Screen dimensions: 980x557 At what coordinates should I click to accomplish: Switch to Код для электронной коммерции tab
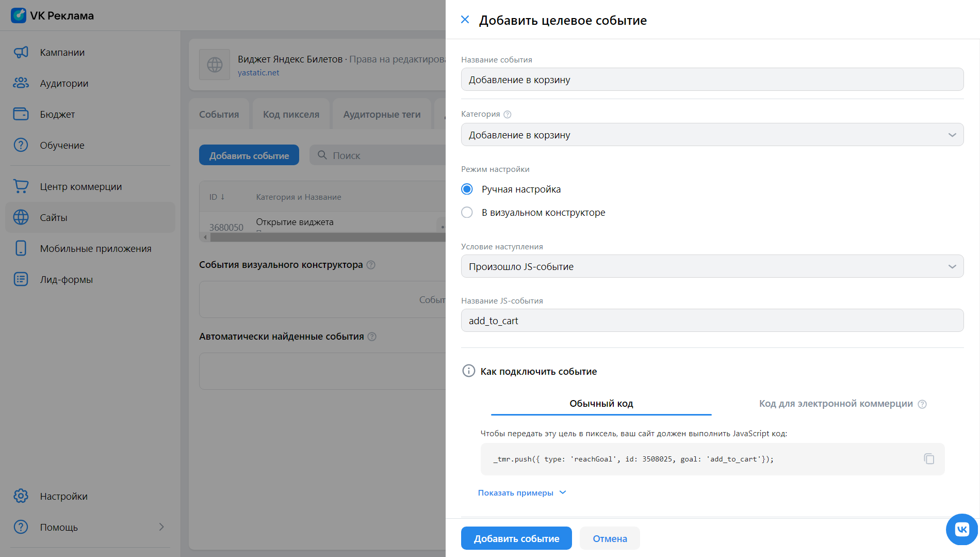point(835,404)
